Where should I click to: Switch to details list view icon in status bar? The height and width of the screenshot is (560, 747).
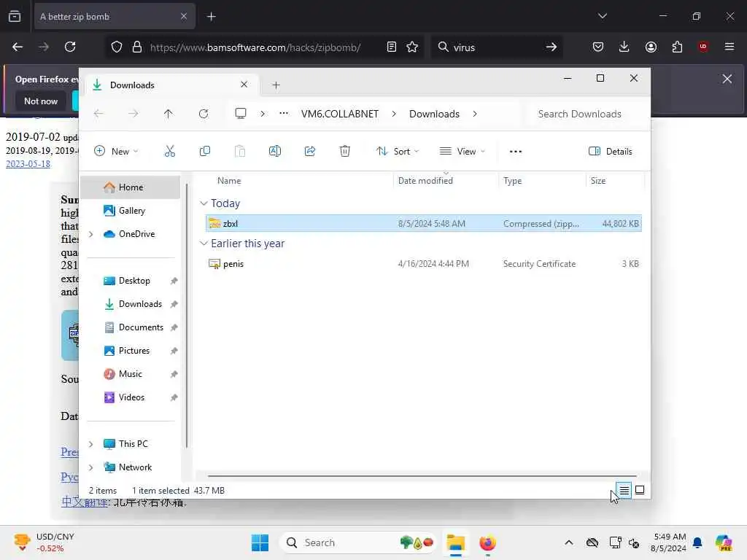(x=624, y=490)
